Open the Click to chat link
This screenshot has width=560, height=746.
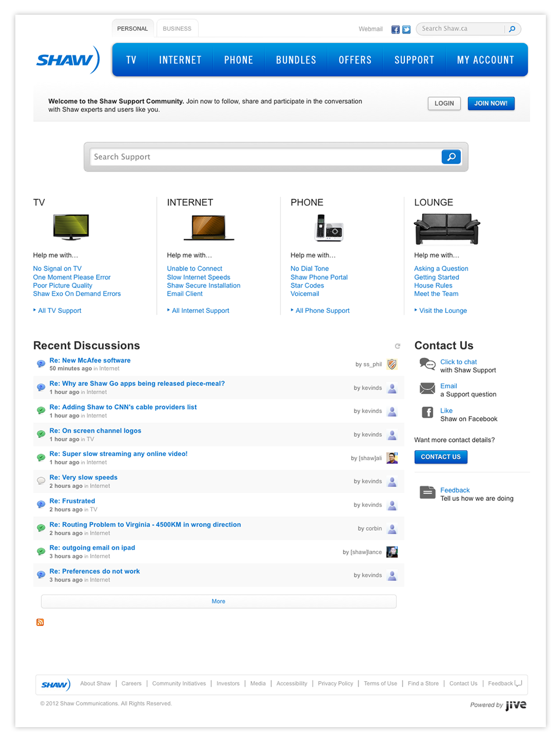coord(459,362)
